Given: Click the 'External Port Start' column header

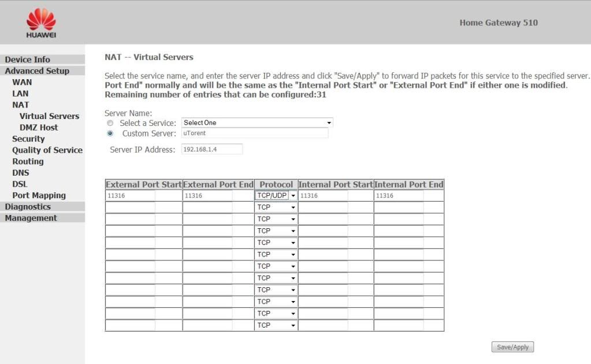Looking at the screenshot, I should [x=144, y=185].
